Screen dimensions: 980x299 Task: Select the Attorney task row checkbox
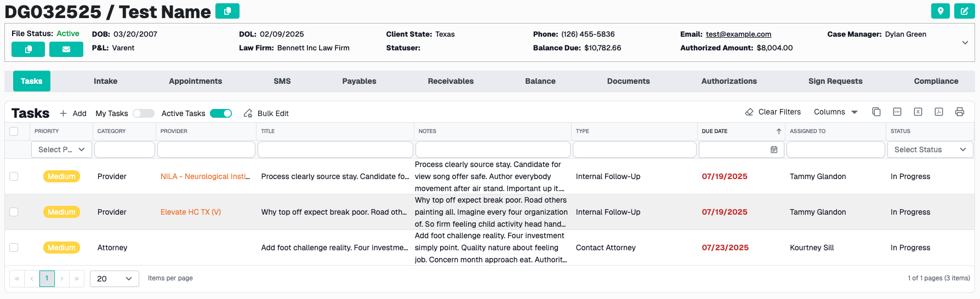tap(14, 248)
